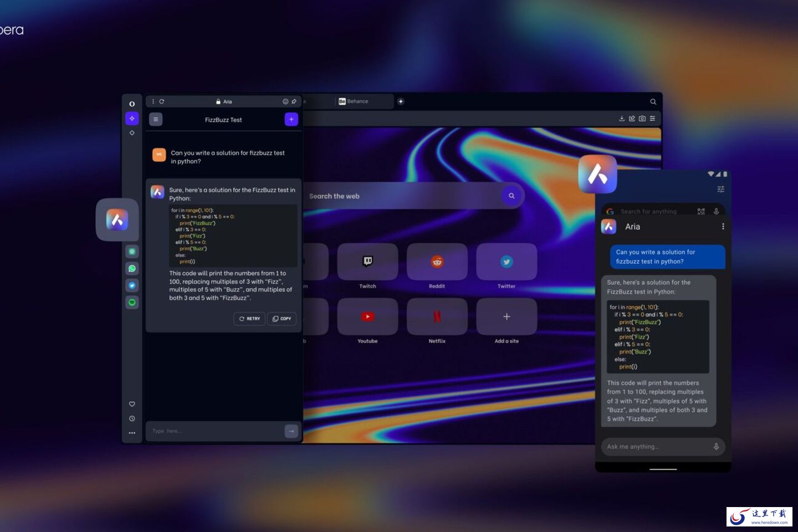Open WhatsApp from the Opera sidebar
798x532 pixels.
(132, 268)
